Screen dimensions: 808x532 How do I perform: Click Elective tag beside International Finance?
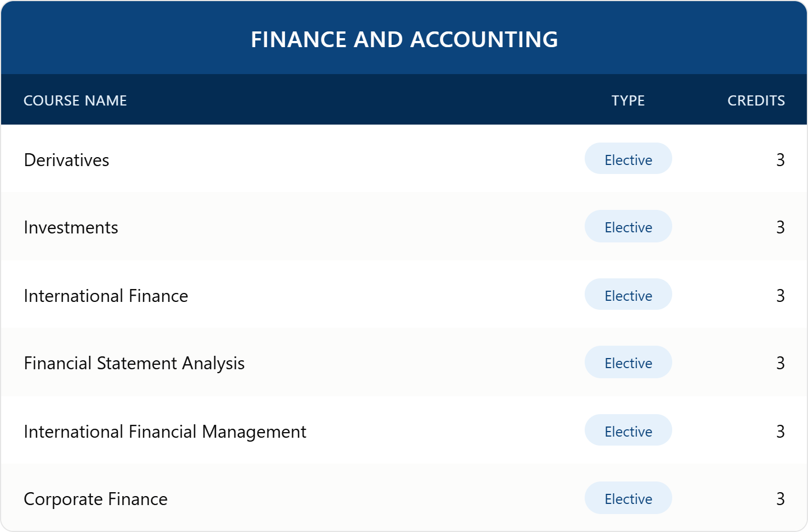pos(628,295)
